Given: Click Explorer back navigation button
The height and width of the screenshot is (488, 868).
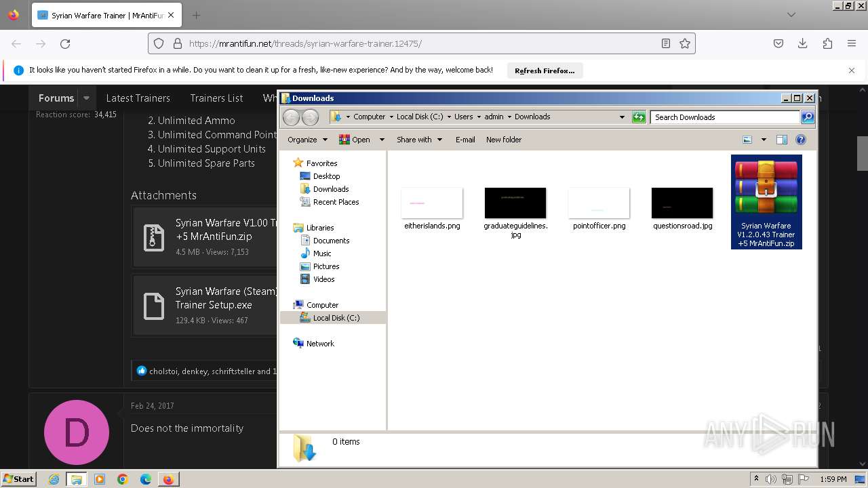Looking at the screenshot, I should 291,117.
